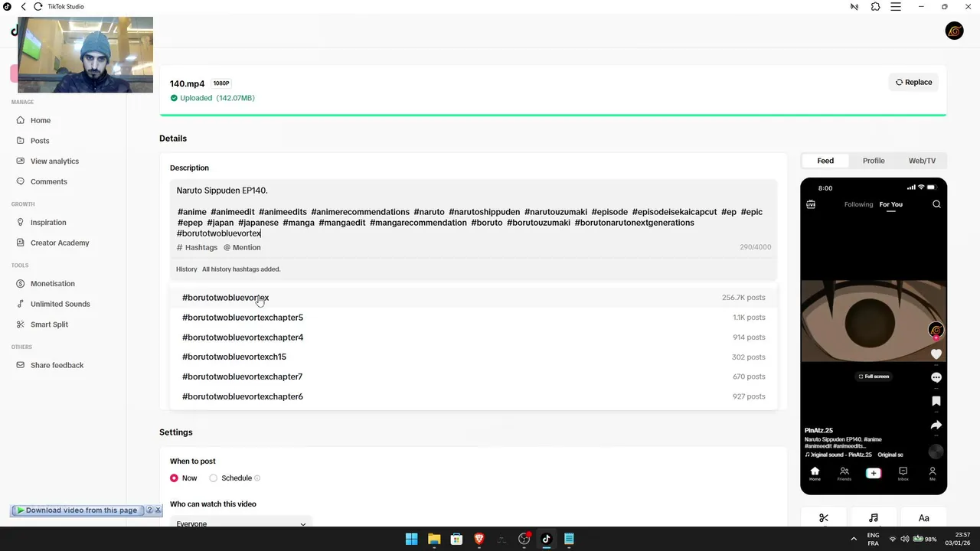This screenshot has height=551, width=980.
Task: Choose #borutotwobluevortexchapter6 suggestion
Action: pyautogui.click(x=473, y=396)
